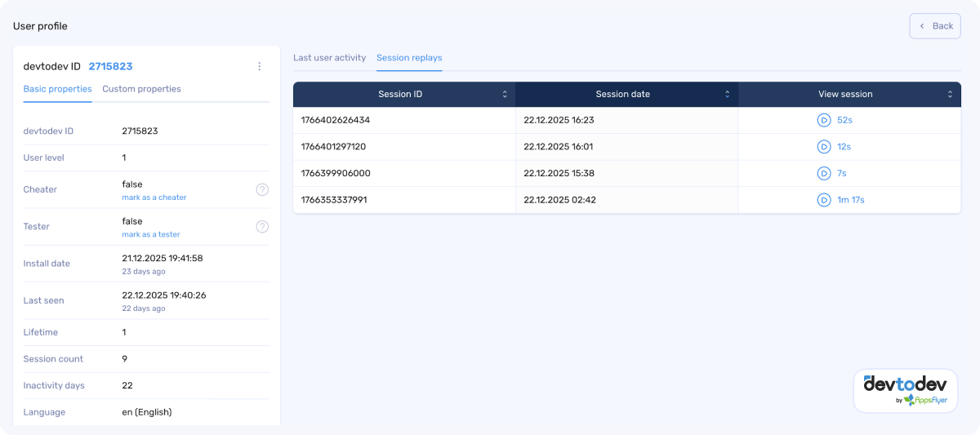Switch to Custom properties tab

coord(141,89)
